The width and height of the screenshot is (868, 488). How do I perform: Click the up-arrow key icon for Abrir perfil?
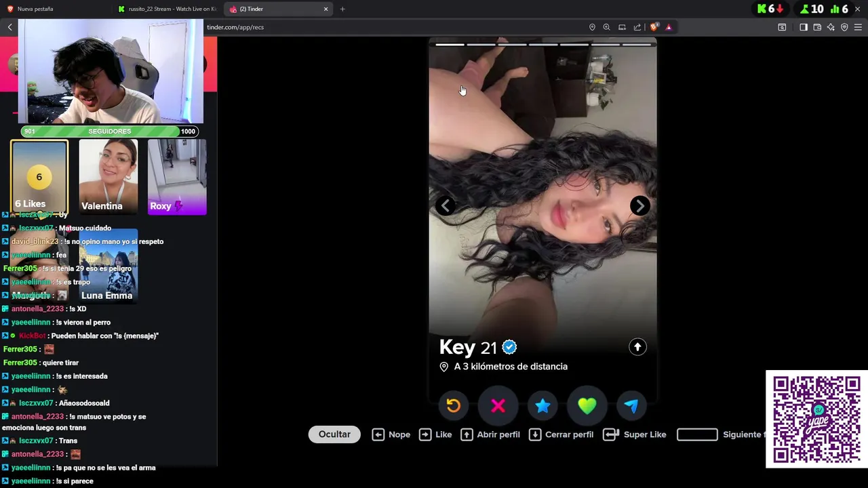[467, 434]
